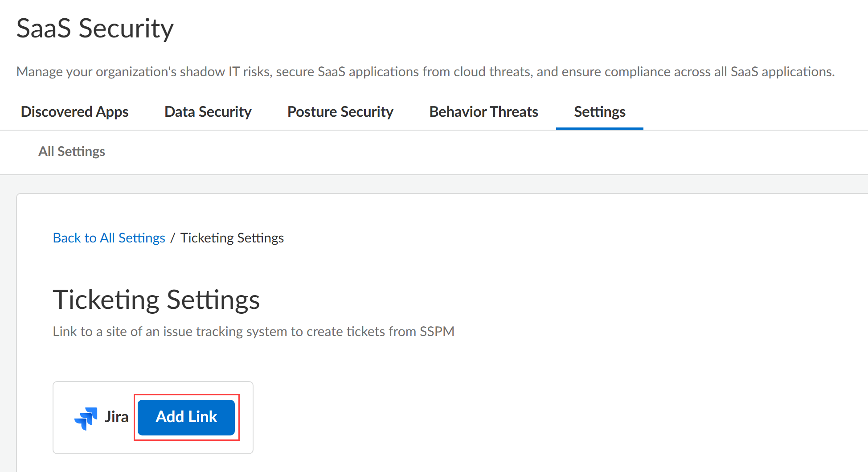Click the SaaS Security page title
This screenshot has height=472, width=868.
[95, 29]
